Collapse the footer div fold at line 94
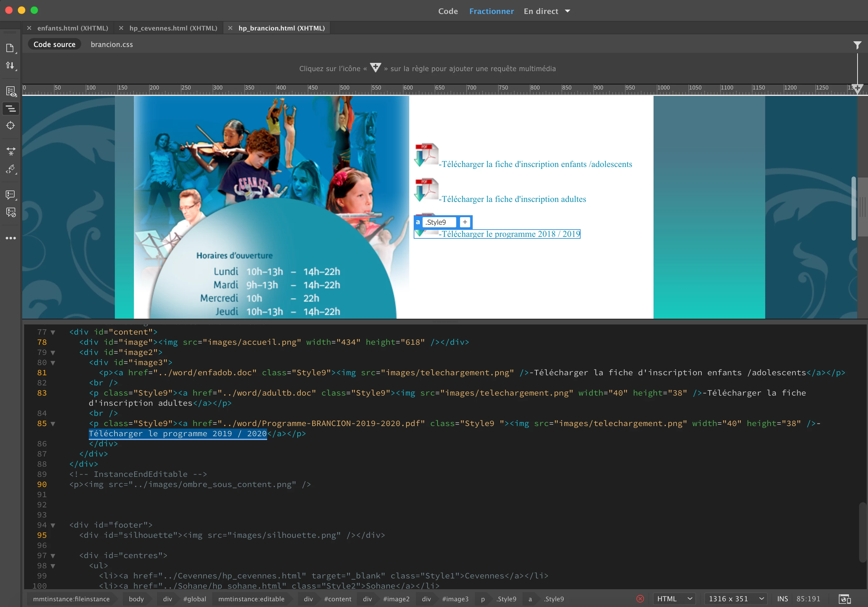The height and width of the screenshot is (607, 868). point(53,525)
